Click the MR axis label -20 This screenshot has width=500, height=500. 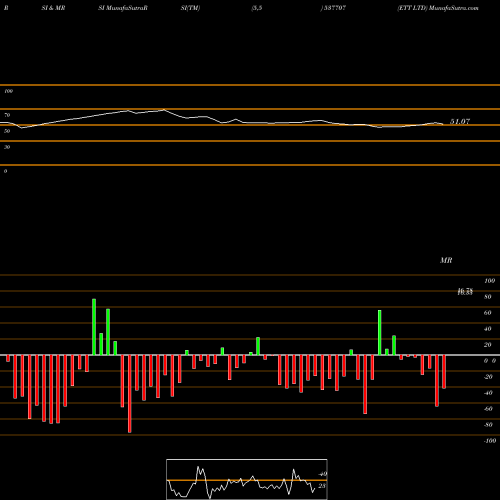[488, 377]
